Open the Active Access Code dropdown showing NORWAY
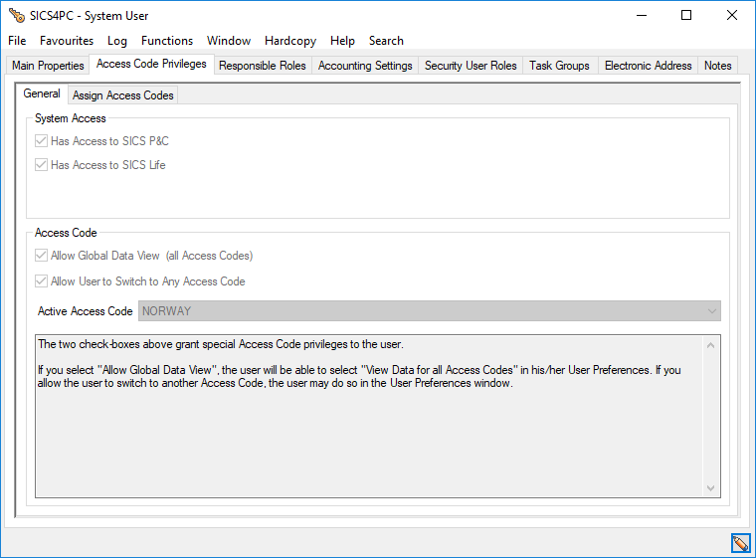The height and width of the screenshot is (558, 756). tap(430, 311)
